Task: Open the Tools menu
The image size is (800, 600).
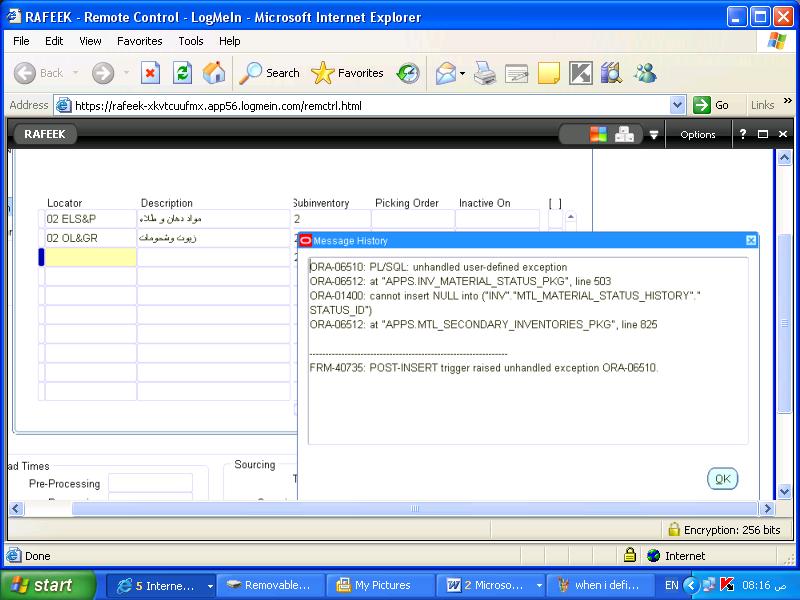Action: [190, 41]
